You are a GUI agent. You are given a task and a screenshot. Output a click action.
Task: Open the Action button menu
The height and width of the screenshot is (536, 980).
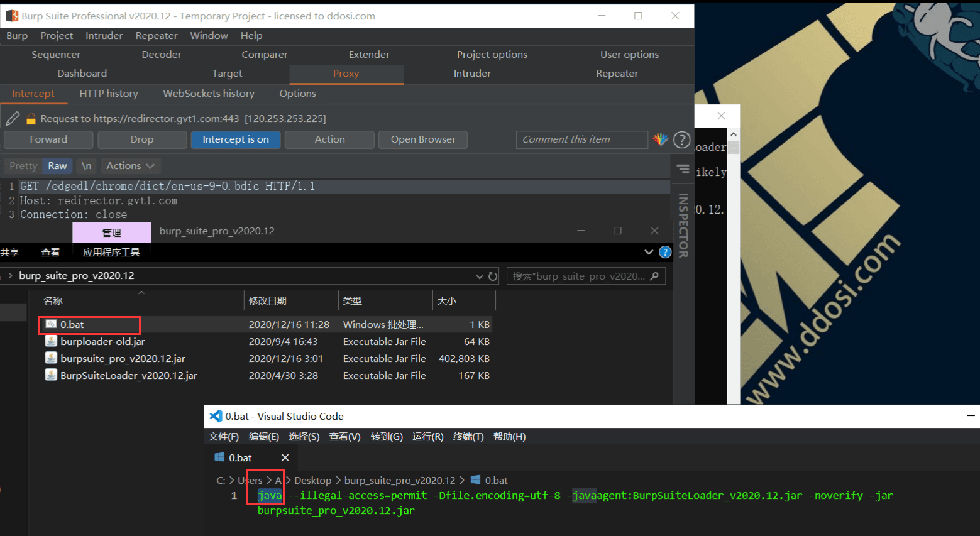click(x=329, y=139)
